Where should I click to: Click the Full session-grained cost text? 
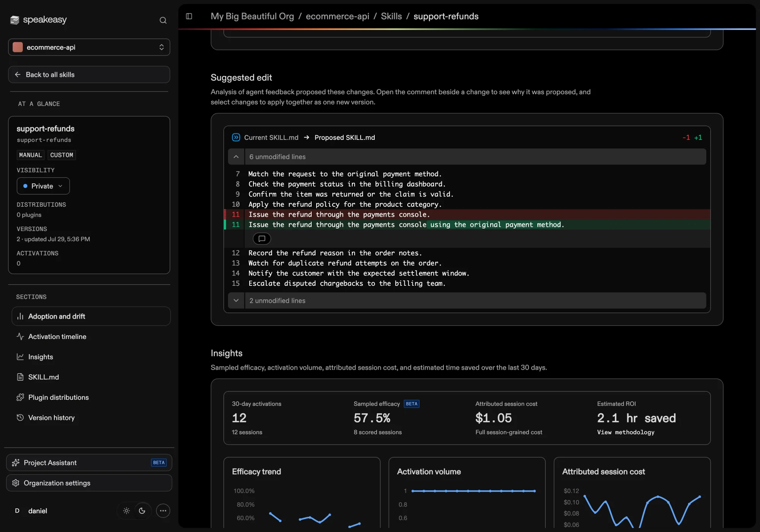coord(508,432)
